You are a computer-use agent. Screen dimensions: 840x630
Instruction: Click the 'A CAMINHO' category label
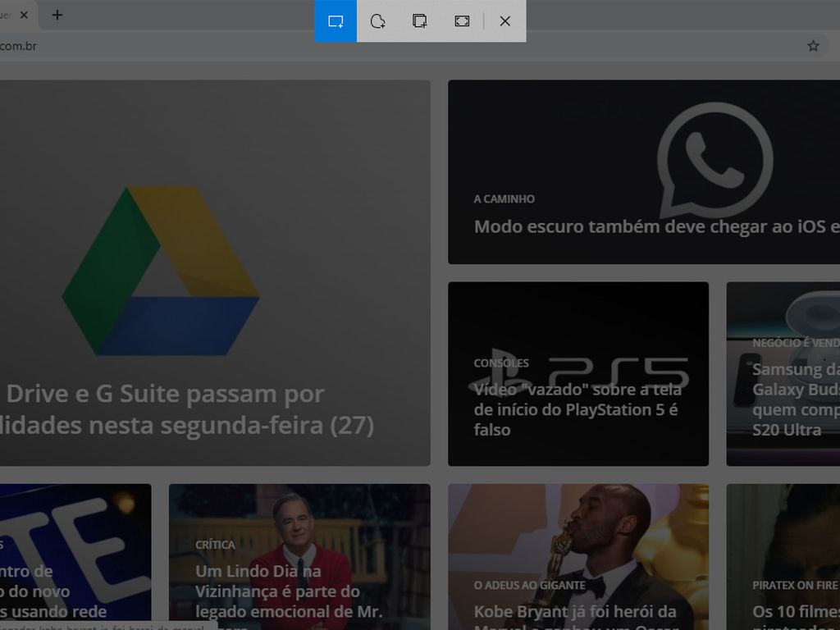pos(504,199)
